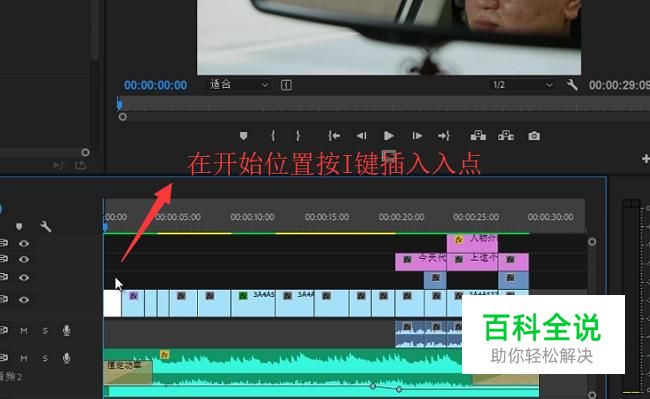
Task: Click the Mark In button
Action: click(x=273, y=135)
